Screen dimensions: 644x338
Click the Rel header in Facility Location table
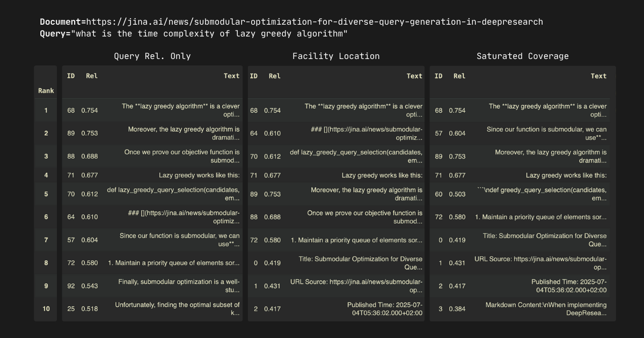tap(274, 76)
